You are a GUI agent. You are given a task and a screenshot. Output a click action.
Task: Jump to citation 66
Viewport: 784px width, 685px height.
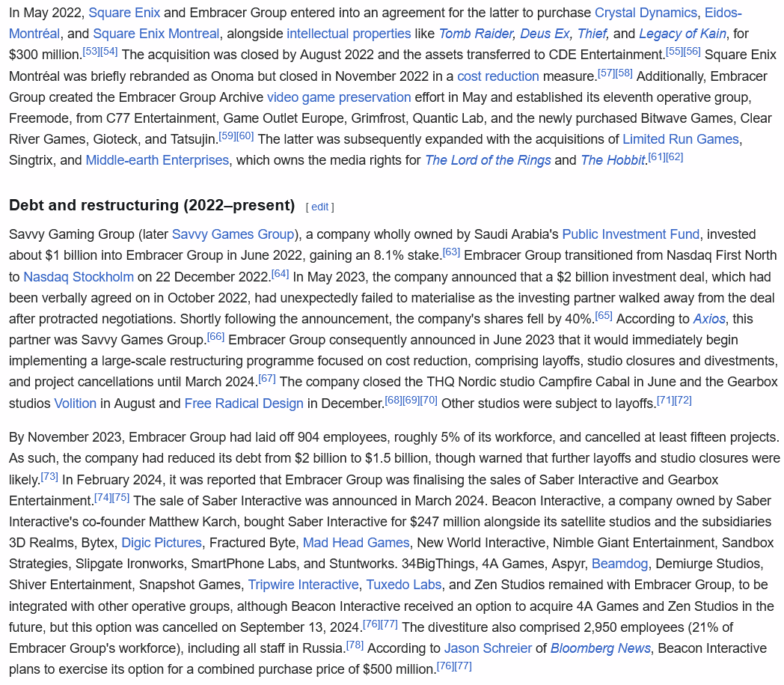[215, 336]
